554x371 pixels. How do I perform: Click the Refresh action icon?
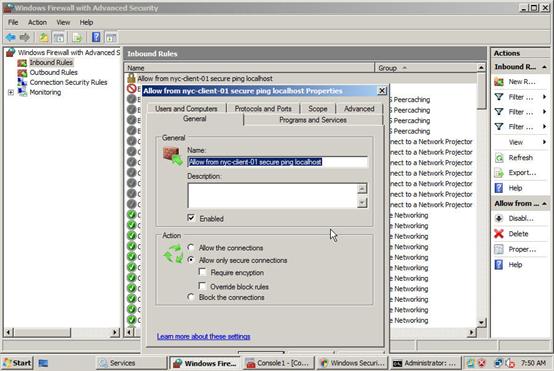tap(499, 158)
